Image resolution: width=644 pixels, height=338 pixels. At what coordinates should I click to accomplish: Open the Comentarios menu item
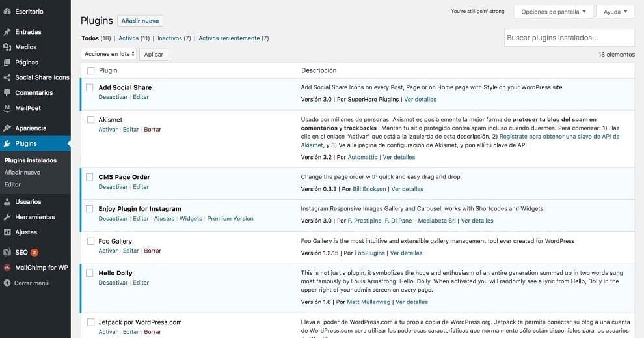coord(35,92)
